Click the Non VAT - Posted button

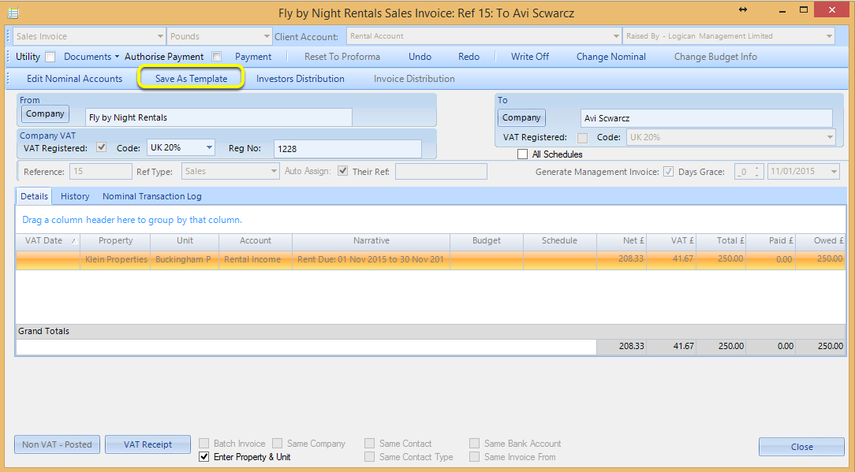point(57,444)
